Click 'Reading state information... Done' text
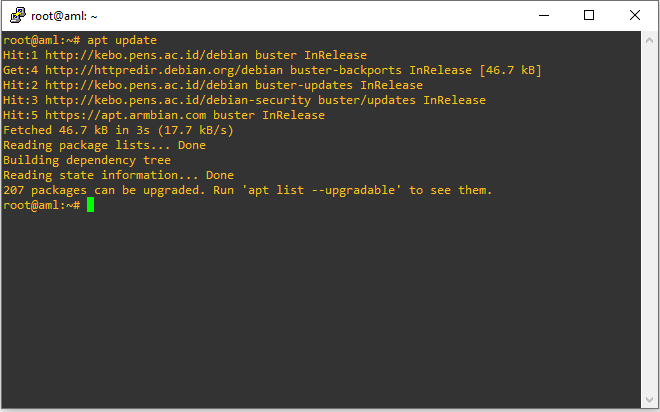The height and width of the screenshot is (412, 660). pyautogui.click(x=118, y=175)
